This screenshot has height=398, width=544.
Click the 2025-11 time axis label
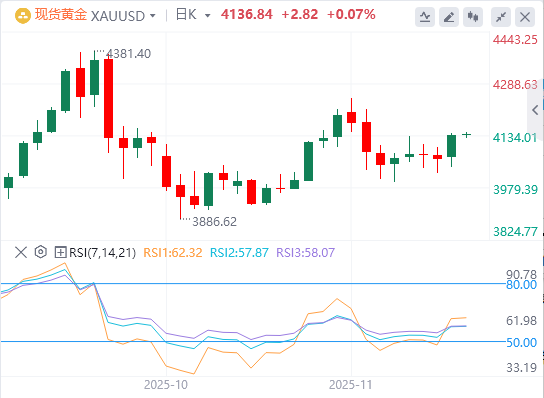350,385
